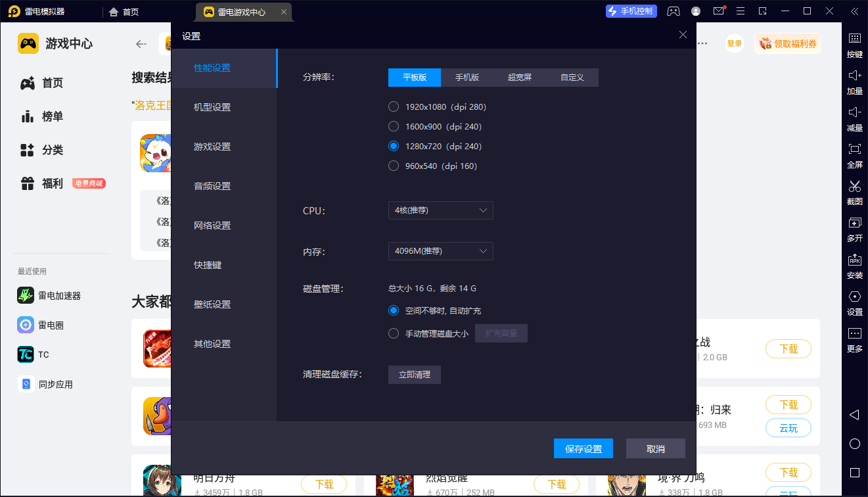Select the 自定义 resolution mode
Viewport: 868px width, 497px height.
(572, 78)
